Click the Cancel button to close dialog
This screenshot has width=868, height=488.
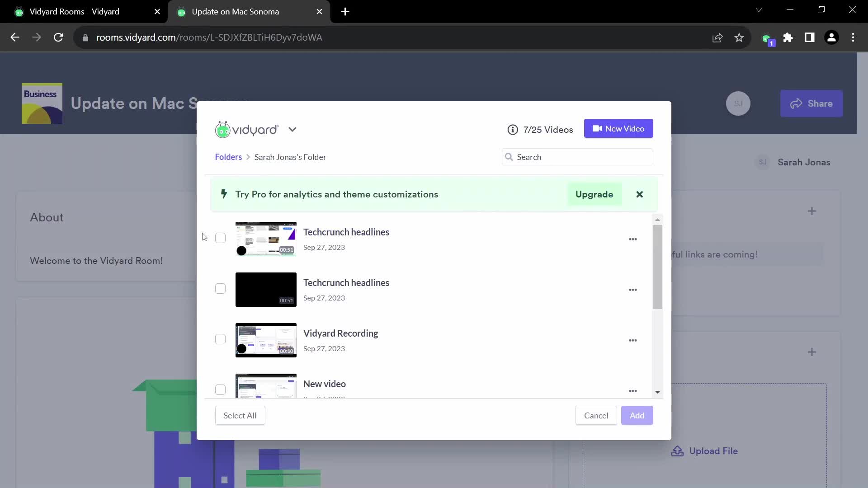click(596, 415)
